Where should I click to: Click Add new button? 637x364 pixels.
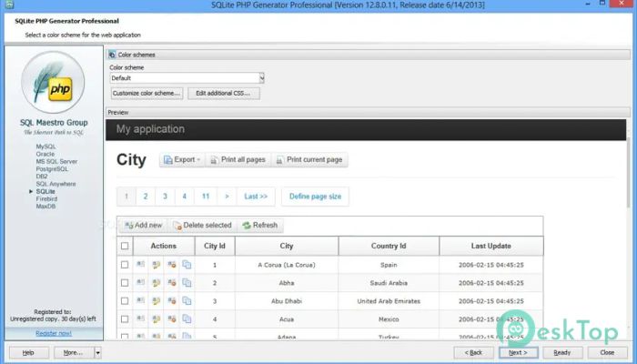tap(144, 225)
